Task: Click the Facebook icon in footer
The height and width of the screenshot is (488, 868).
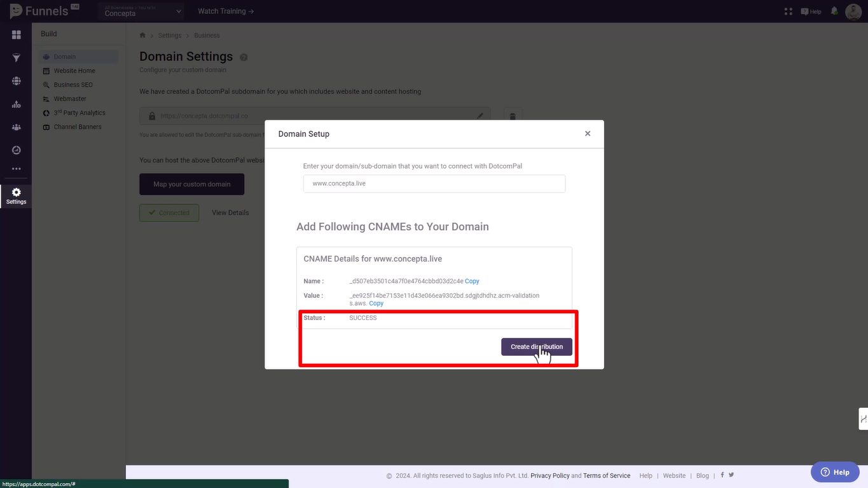Action: coord(722,475)
